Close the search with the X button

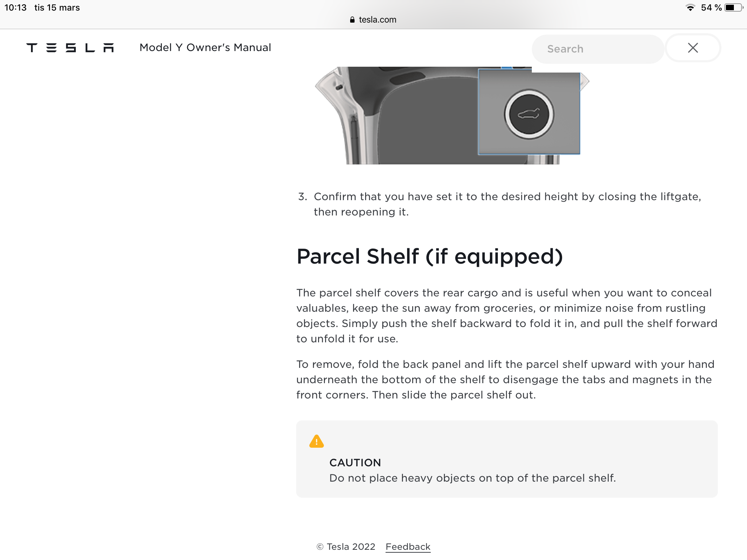(x=693, y=48)
